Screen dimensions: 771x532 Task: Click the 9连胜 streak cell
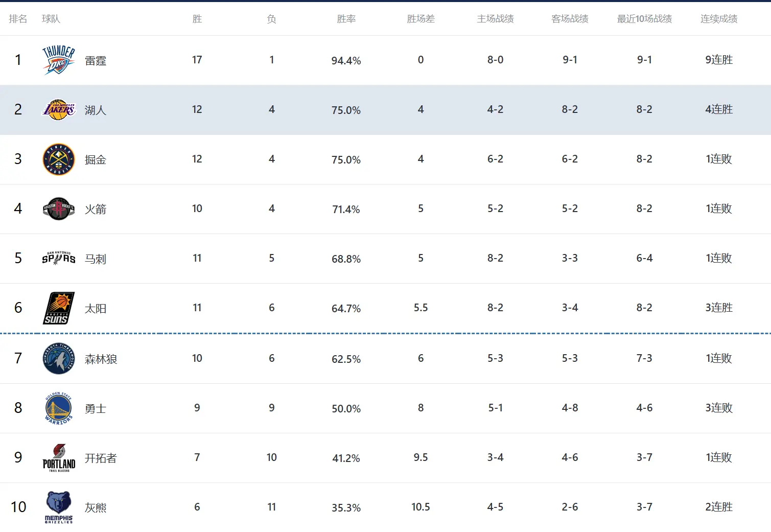tap(719, 60)
